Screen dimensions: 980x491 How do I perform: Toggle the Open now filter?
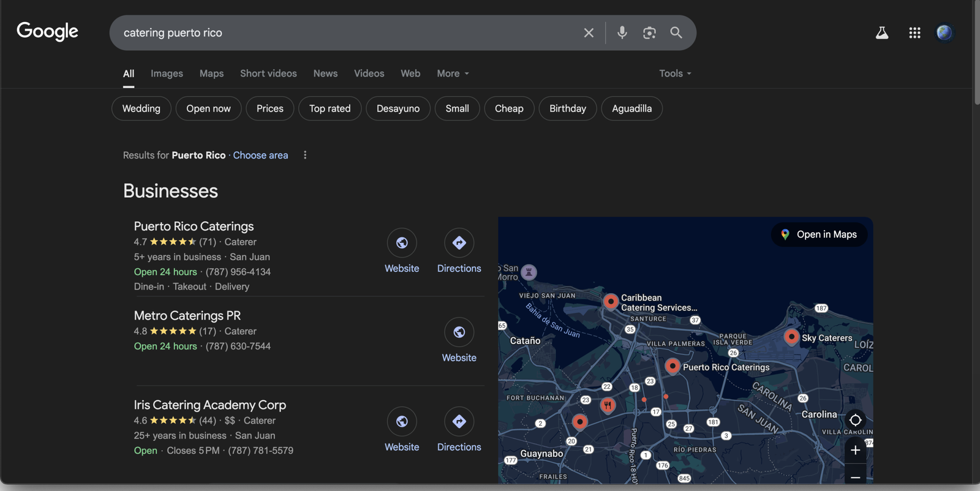(208, 108)
